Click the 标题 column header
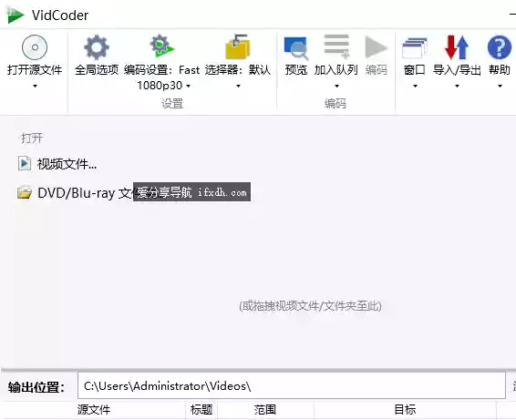Viewport: 516px width, 420px height. (x=201, y=410)
